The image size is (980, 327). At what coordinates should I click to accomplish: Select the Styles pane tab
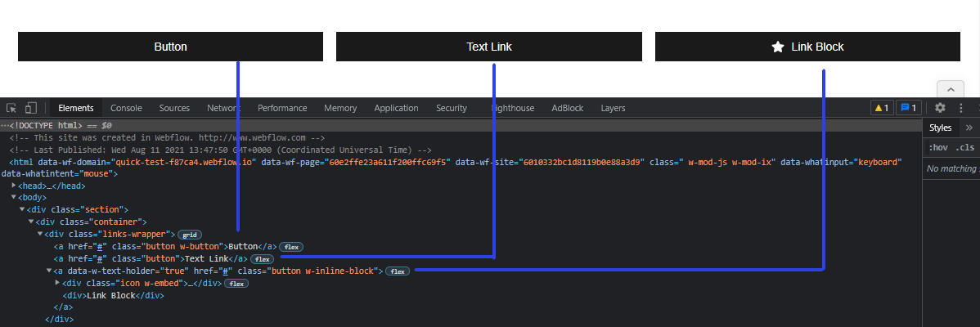[940, 128]
